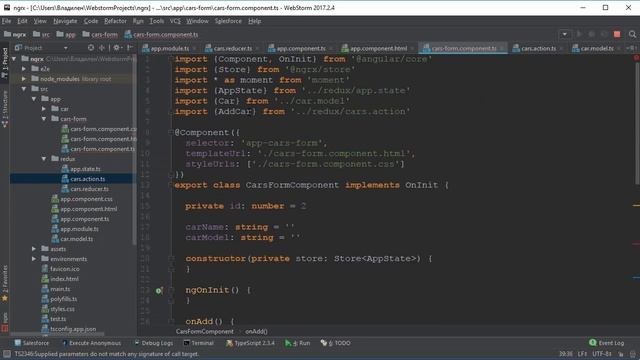Open the Navigate menu
Viewport: 640px width, 360px height.
pos(65,21)
